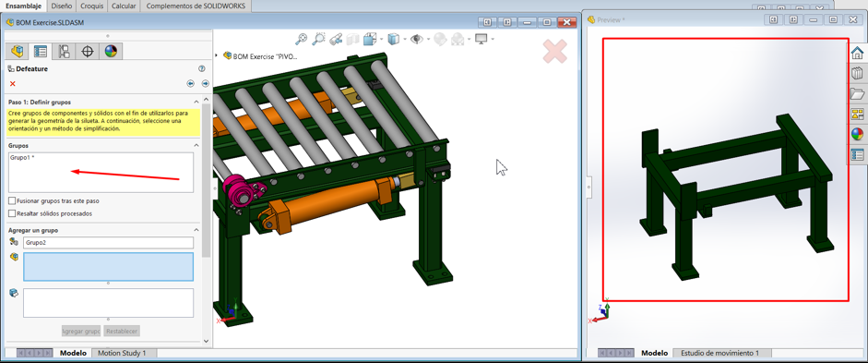Viewport: 868px width, 363px height.
Task: Click the large red cancel X in viewport
Action: (554, 52)
